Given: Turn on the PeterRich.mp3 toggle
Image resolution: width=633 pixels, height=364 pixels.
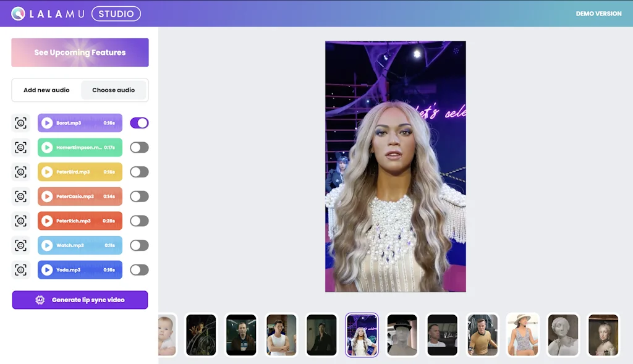Looking at the screenshot, I should tap(139, 221).
